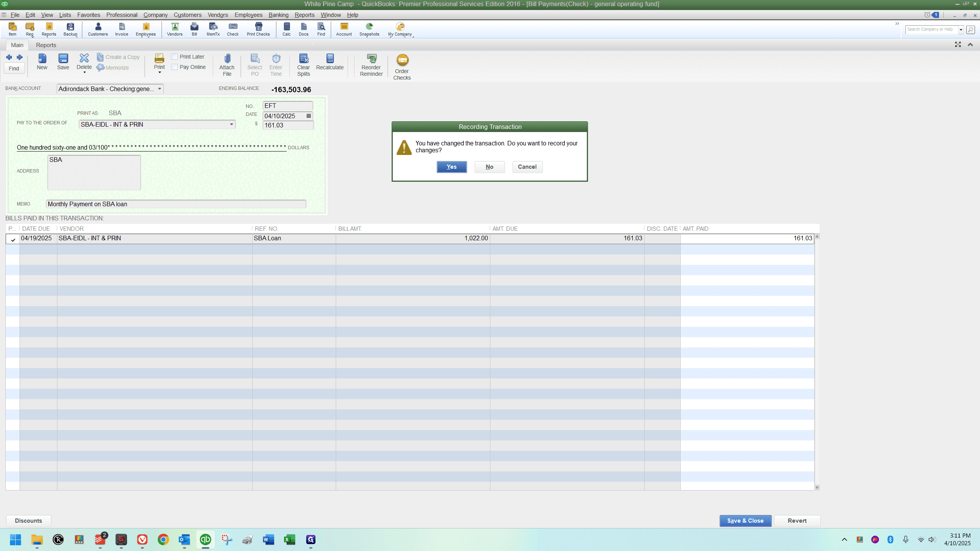Open the Bill entry icon
Viewport: 980px width, 551px height.
194,29
